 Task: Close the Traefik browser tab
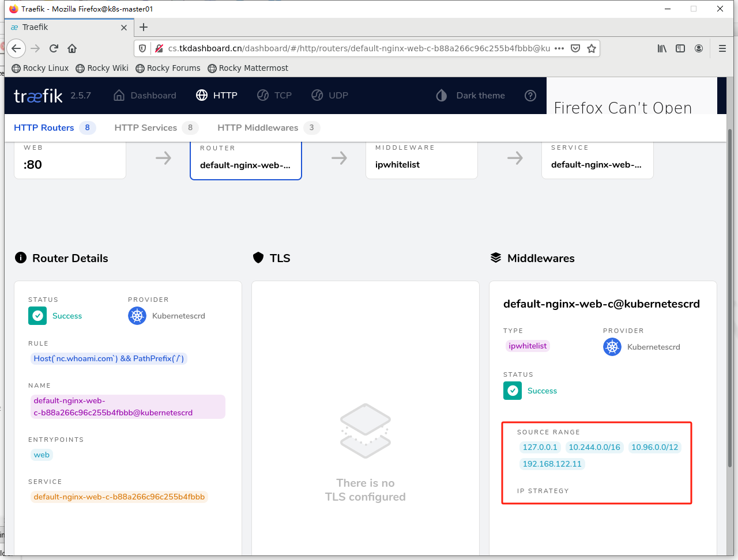124,27
